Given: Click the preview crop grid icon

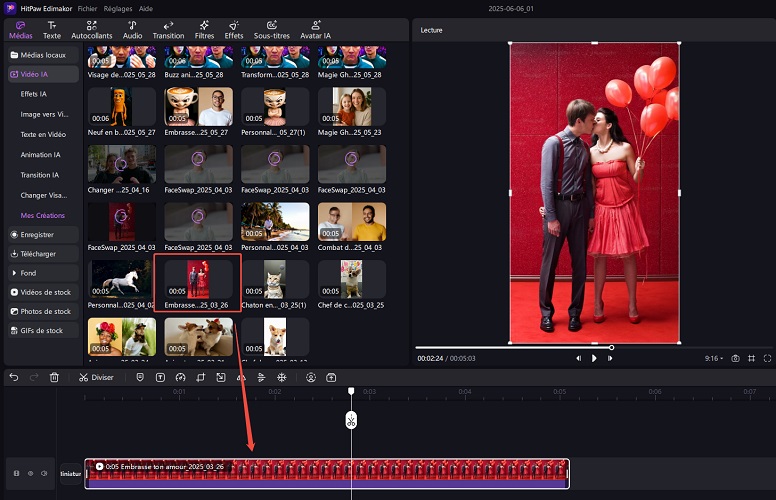Looking at the screenshot, I should (751, 358).
